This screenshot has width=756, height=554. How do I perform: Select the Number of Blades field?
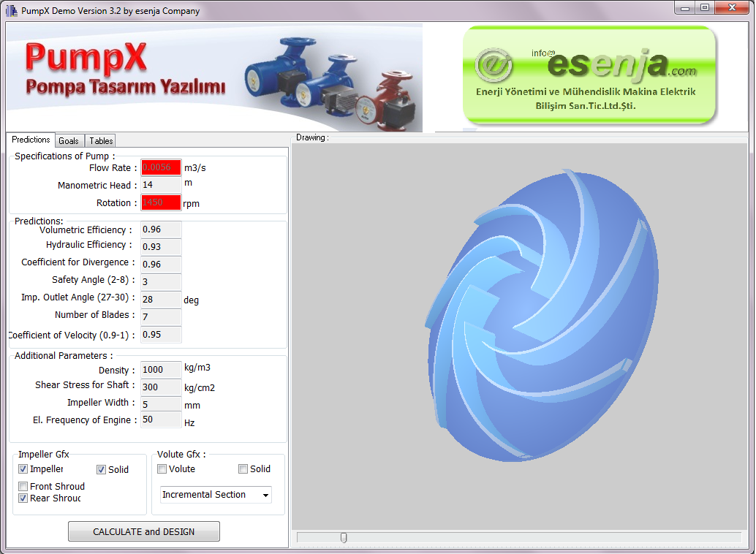pyautogui.click(x=161, y=316)
